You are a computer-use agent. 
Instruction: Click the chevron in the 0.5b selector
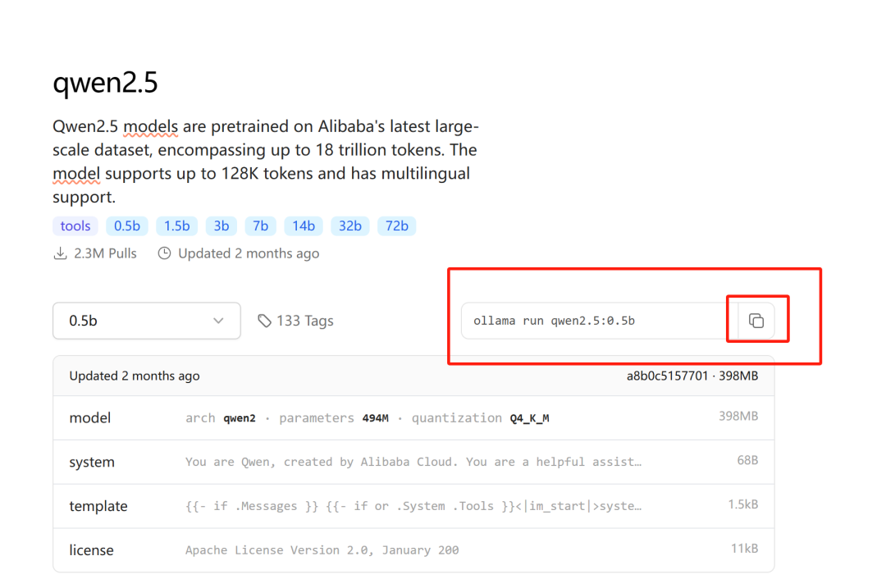click(218, 321)
